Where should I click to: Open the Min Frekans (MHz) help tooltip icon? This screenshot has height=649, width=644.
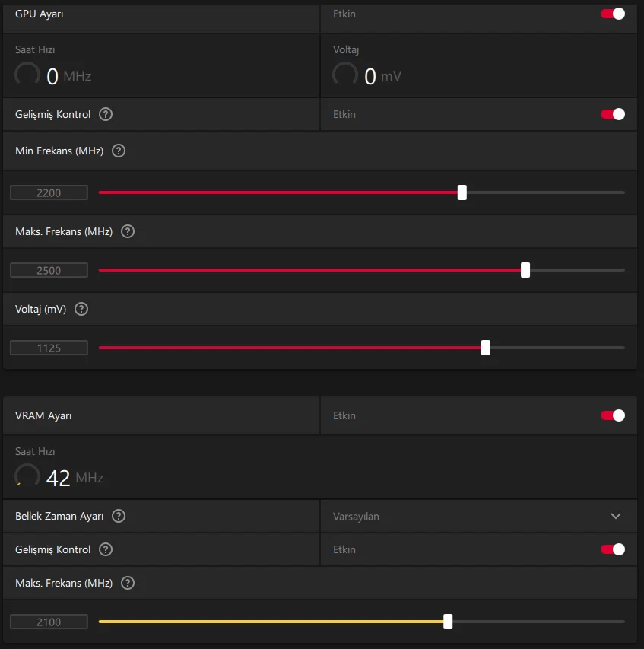coord(119,151)
